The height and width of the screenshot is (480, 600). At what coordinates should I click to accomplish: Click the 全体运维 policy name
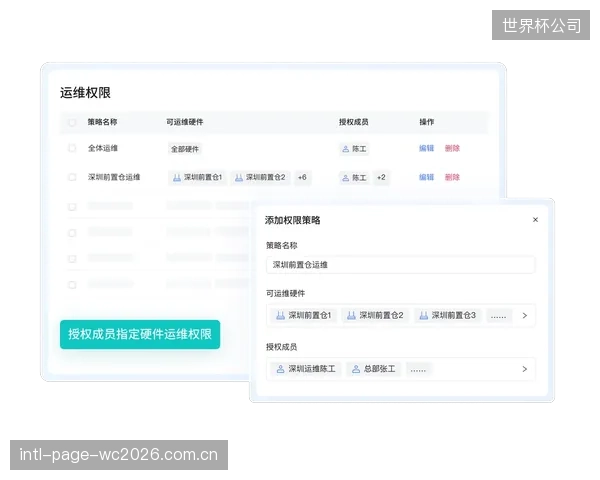(x=103, y=148)
